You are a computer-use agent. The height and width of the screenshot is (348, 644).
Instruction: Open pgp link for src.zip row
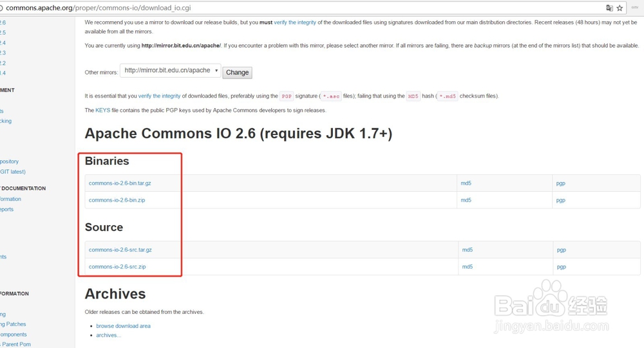[x=562, y=267]
